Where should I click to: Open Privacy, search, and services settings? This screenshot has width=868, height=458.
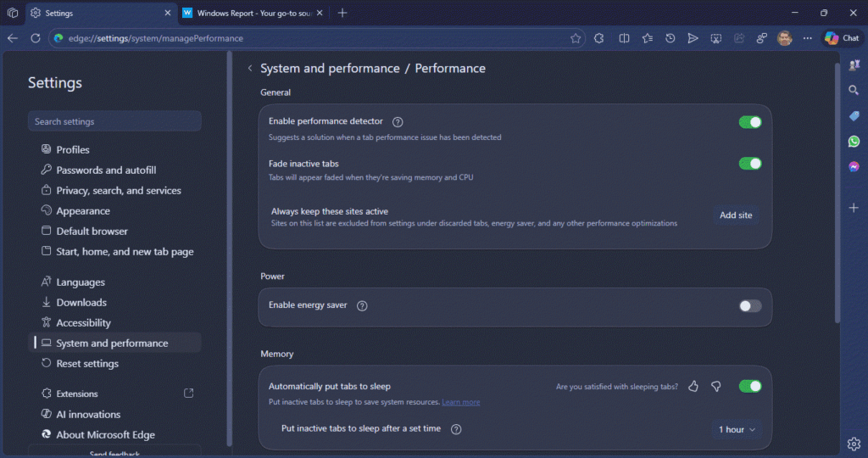(x=114, y=191)
